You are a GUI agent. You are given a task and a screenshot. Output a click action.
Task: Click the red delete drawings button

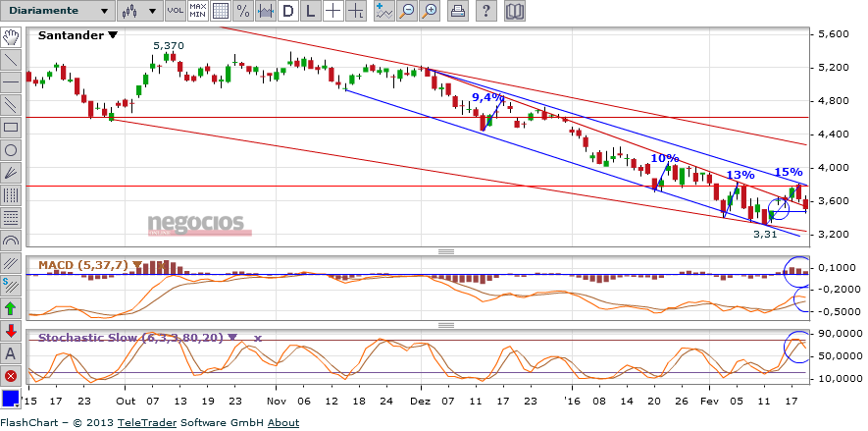coord(11,376)
